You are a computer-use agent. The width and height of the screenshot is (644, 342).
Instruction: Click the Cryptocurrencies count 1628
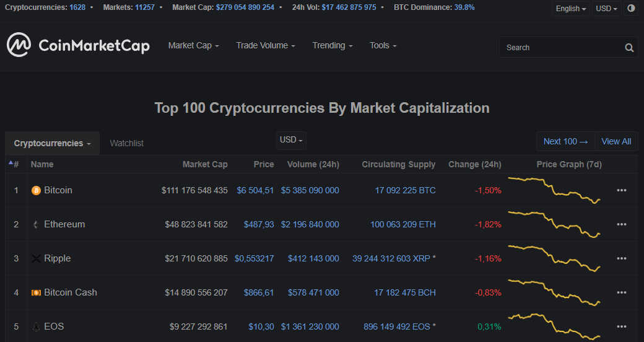point(77,7)
